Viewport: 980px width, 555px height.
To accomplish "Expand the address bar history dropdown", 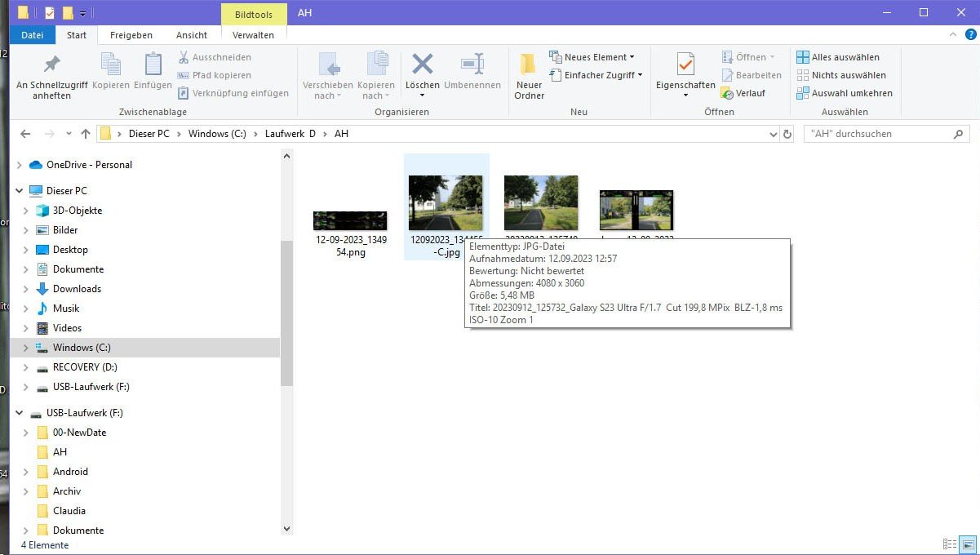I will coord(774,134).
